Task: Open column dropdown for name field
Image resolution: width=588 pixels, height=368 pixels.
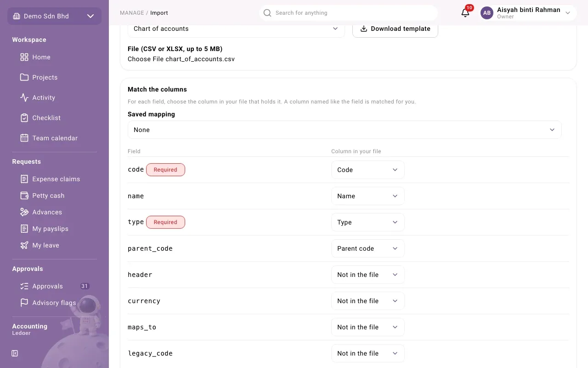Action: pyautogui.click(x=368, y=196)
